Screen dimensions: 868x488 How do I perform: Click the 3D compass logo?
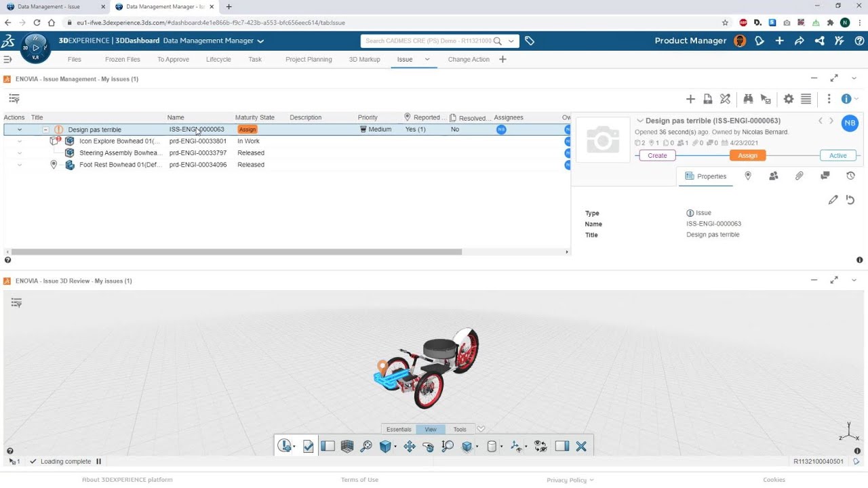pos(35,47)
